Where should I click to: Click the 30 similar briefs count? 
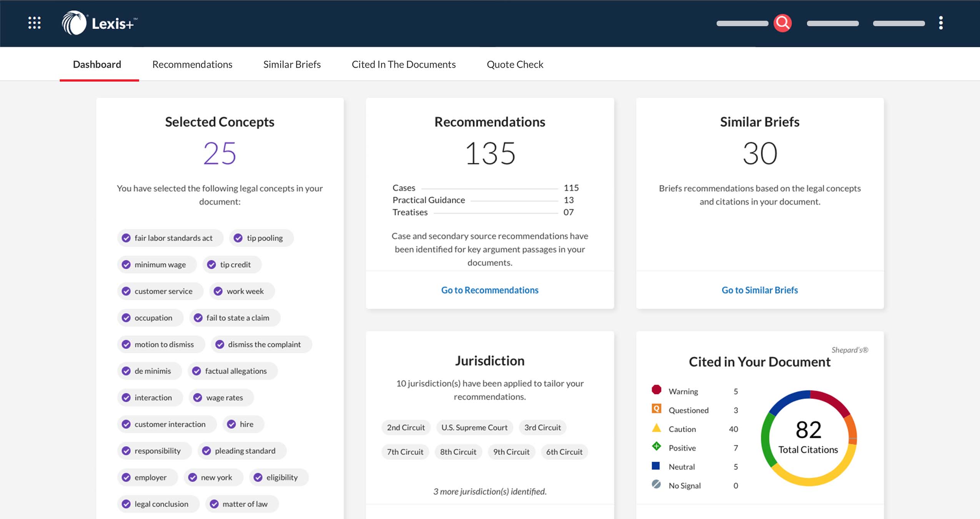pos(760,153)
